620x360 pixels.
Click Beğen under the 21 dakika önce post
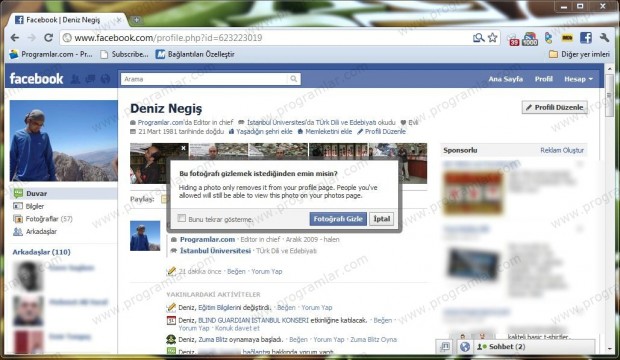(x=236, y=271)
